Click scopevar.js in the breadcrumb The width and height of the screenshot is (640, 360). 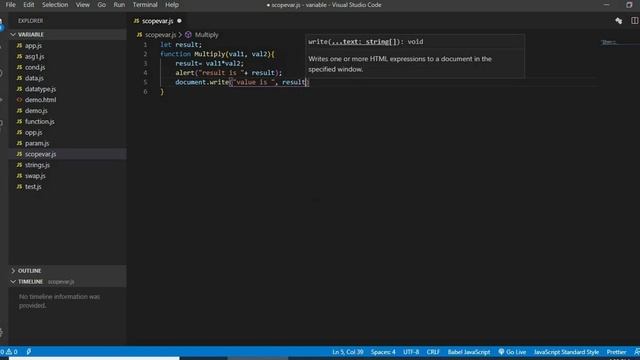160,35
